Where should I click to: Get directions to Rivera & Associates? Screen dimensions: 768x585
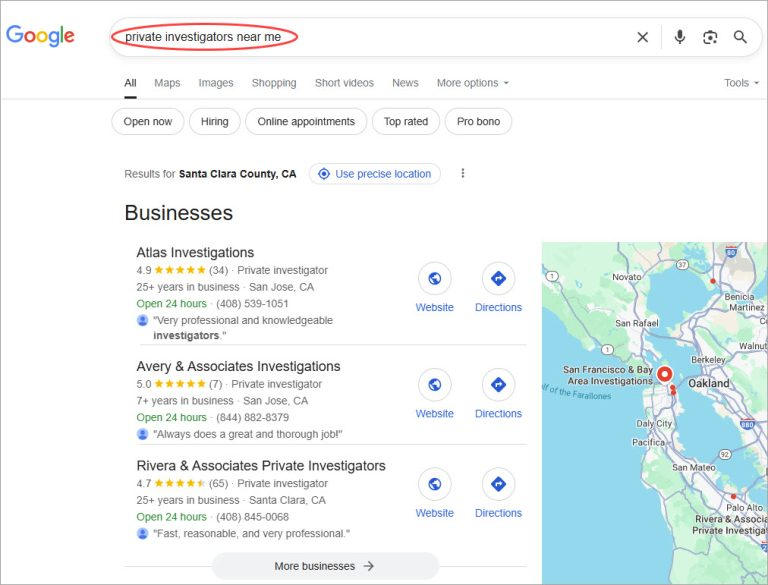coord(498,485)
